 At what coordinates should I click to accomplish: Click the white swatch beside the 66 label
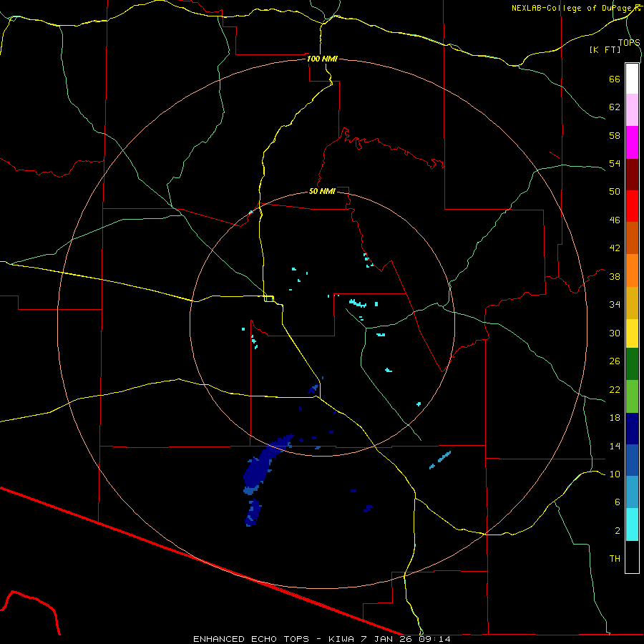632,79
